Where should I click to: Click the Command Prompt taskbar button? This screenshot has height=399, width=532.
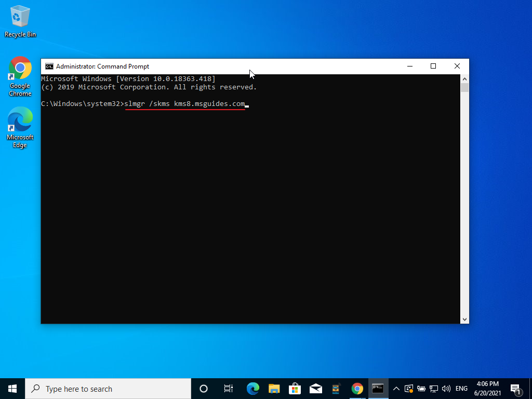378,389
